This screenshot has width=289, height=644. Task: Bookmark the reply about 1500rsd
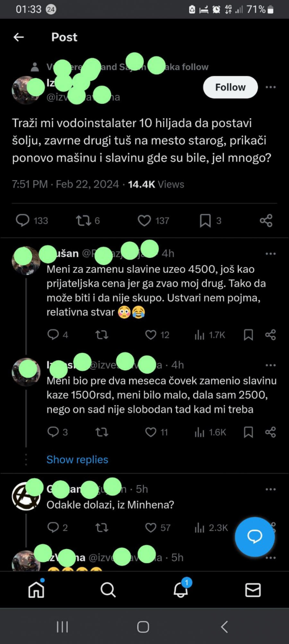pyautogui.click(x=249, y=432)
